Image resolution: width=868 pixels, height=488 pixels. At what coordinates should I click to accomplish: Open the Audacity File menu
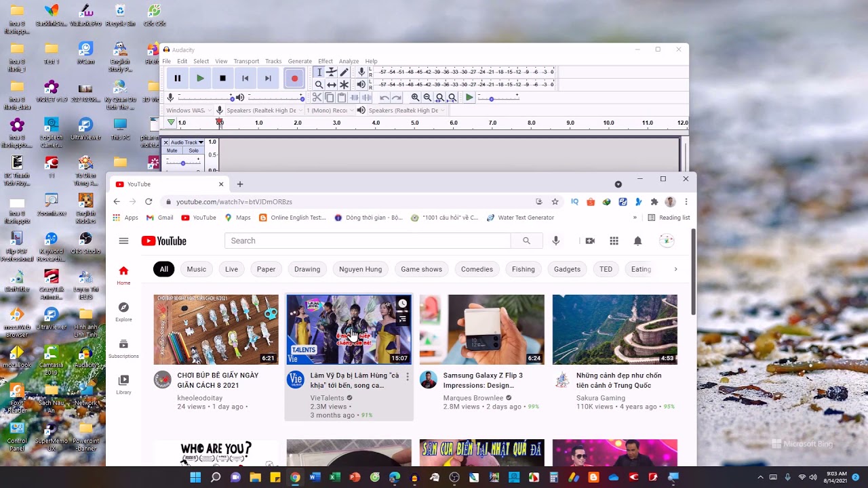pyautogui.click(x=167, y=61)
